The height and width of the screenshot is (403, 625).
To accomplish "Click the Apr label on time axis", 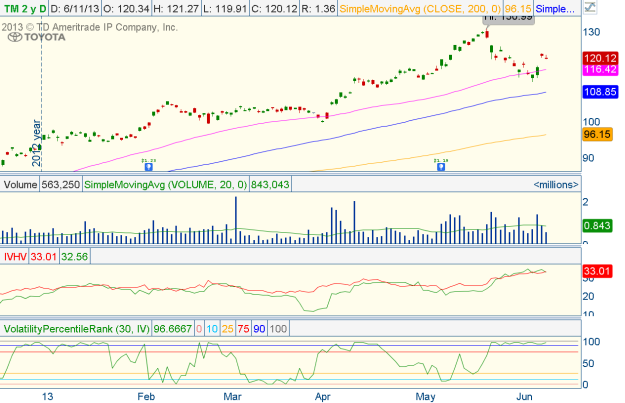I will click(322, 396).
